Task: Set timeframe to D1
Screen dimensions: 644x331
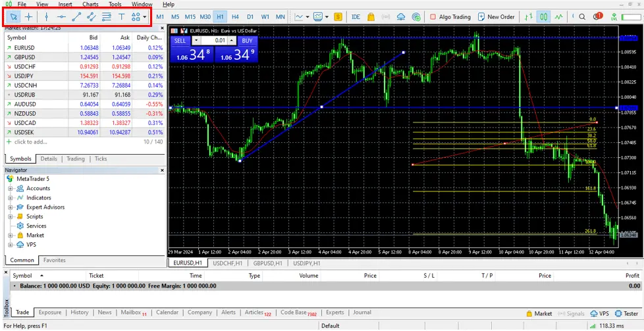Action: [x=250, y=17]
